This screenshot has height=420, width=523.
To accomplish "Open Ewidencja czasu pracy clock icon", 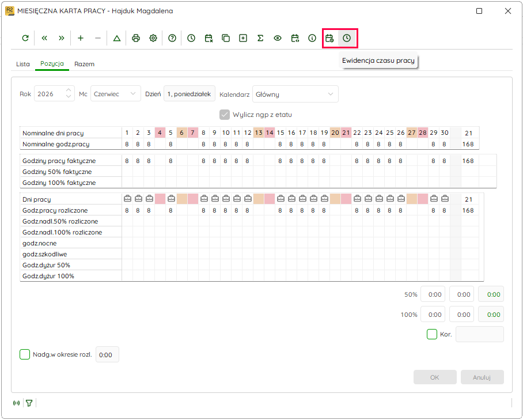I will pos(347,38).
